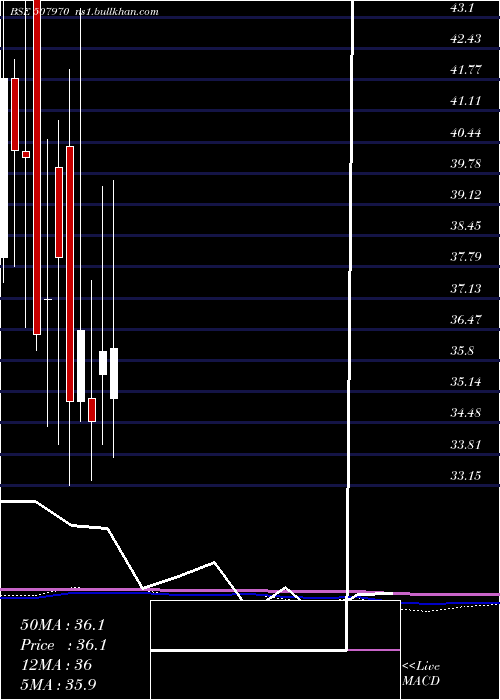Click the 37.13 price axis label
The width and height of the screenshot is (500, 700).
point(466,288)
